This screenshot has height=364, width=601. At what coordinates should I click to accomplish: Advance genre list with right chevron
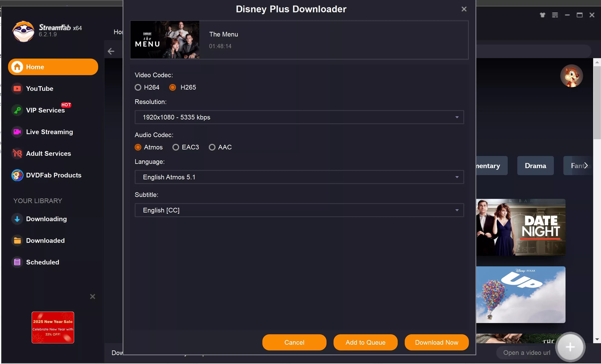[x=586, y=166]
